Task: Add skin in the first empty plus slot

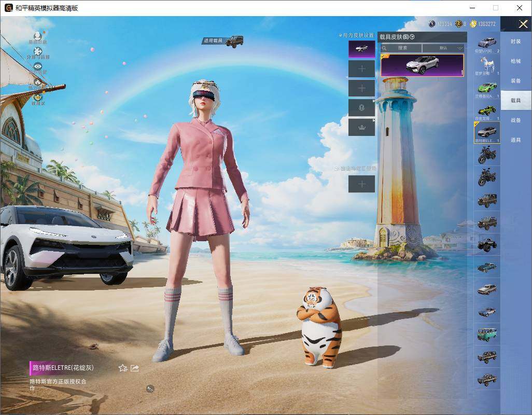Action: click(x=362, y=69)
